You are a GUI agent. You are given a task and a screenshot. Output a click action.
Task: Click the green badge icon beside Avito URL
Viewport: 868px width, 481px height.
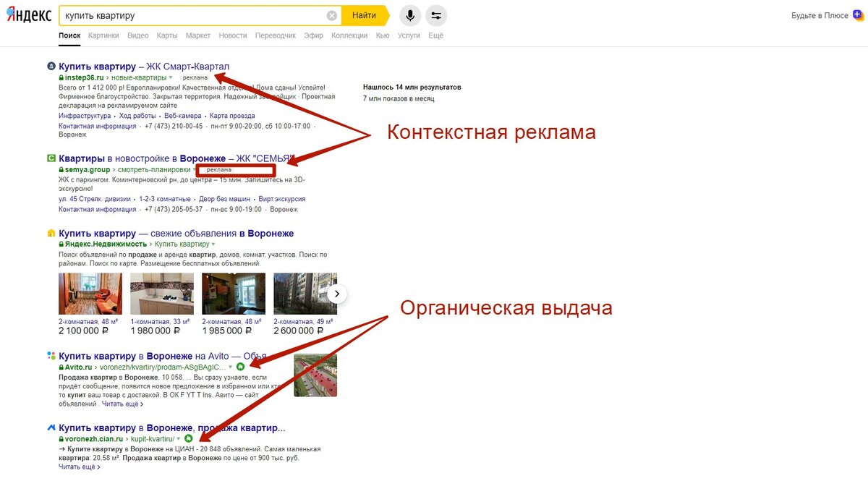[241, 367]
